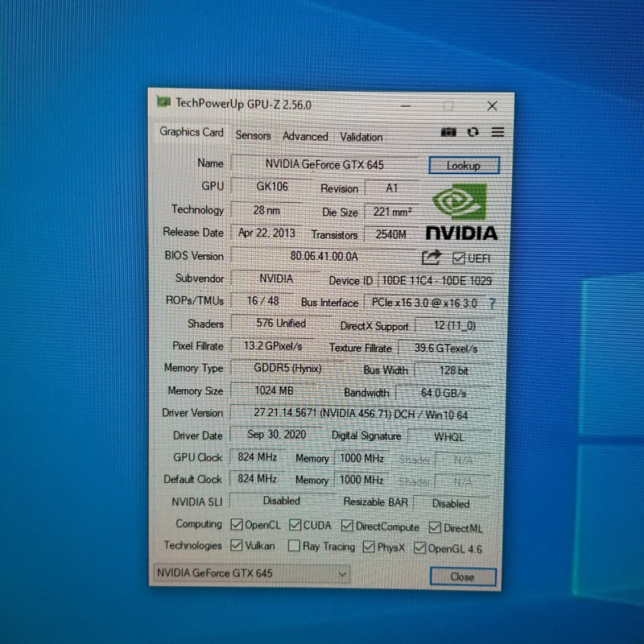
Task: Click the GPU Clock value 824 MHz
Action: [257, 457]
